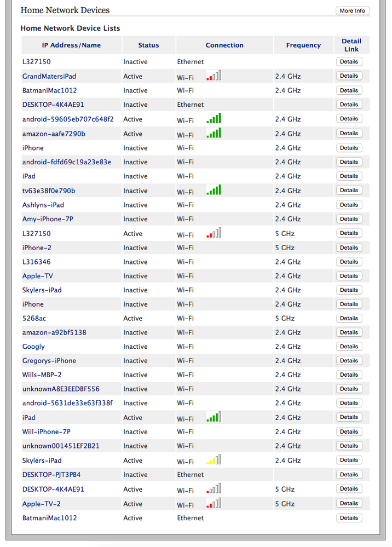Click the unknownA8E3EEDBF556 device name
The height and width of the screenshot is (547, 392).
61,389
